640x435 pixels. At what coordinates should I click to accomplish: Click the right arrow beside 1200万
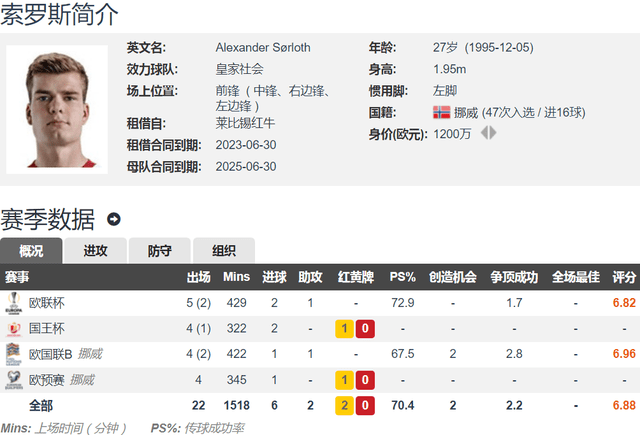click(x=493, y=133)
